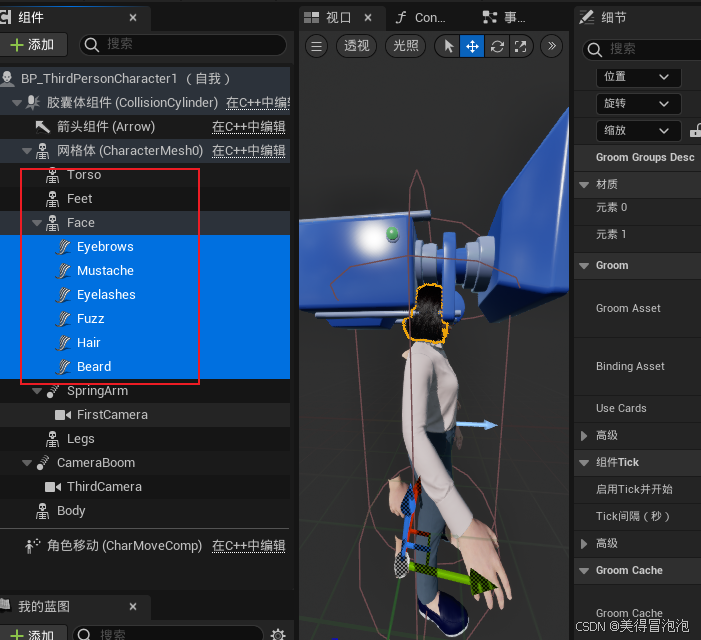Collapse the Component Tick section
Viewport: 701px width, 640px height.
click(584, 463)
